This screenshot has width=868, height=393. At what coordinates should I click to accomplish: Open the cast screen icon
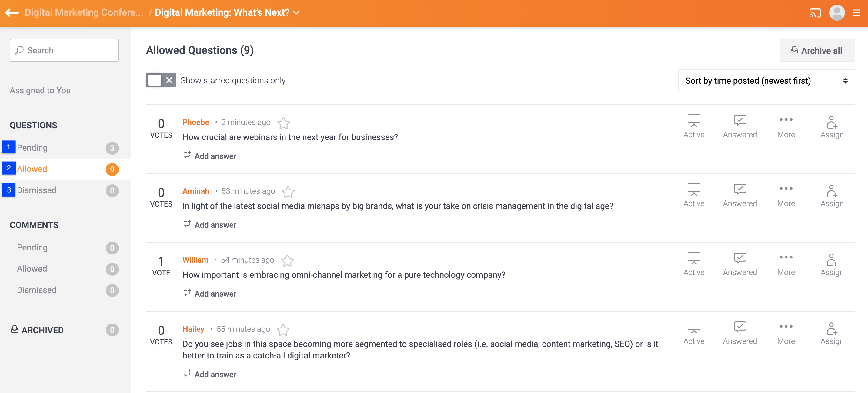coord(815,13)
